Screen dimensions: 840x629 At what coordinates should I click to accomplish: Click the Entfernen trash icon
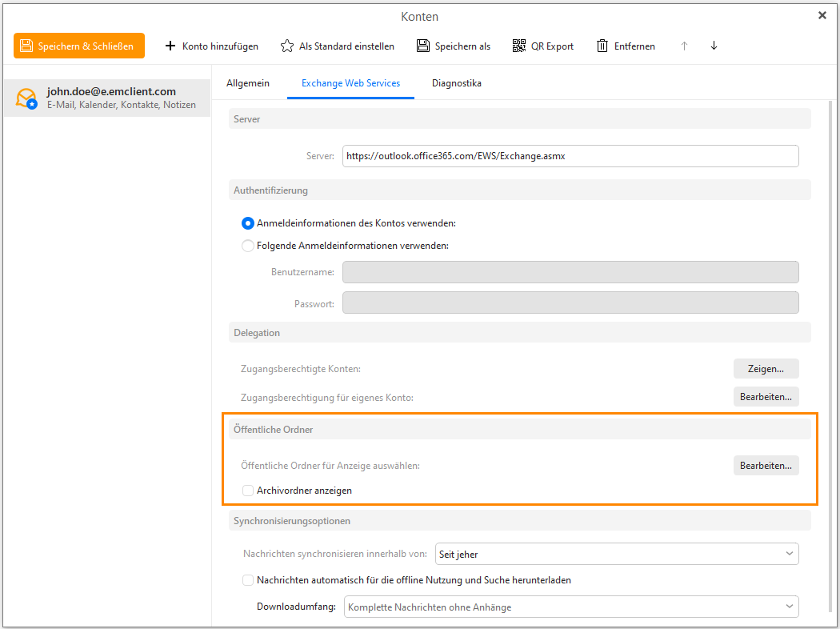tap(602, 46)
